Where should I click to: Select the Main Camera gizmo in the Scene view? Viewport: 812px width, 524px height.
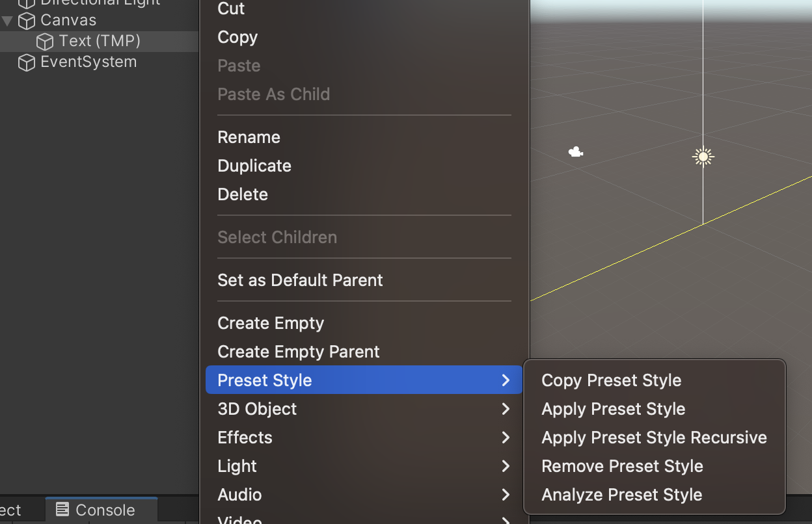point(575,151)
